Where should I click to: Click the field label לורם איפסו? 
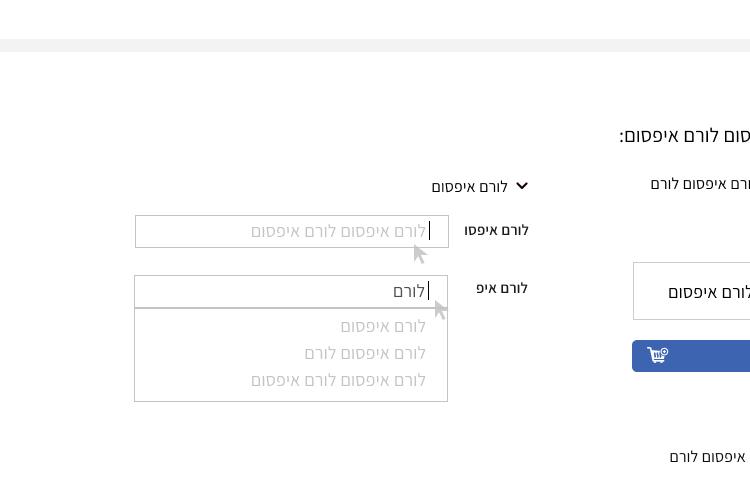click(496, 230)
